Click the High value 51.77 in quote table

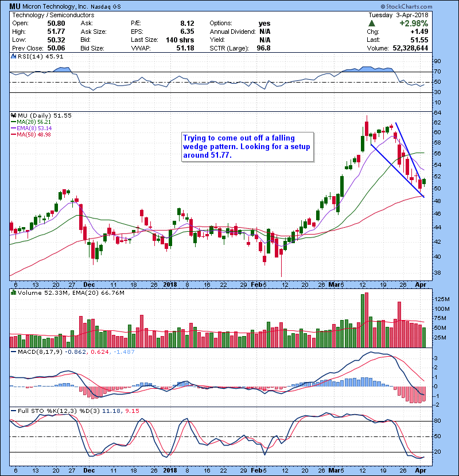56,32
